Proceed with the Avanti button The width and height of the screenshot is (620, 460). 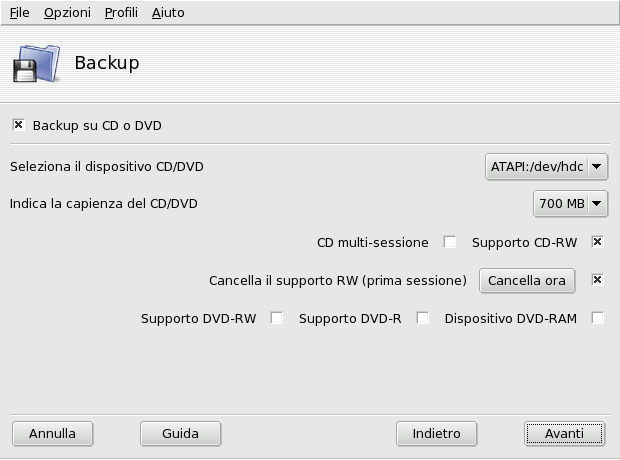click(x=564, y=433)
